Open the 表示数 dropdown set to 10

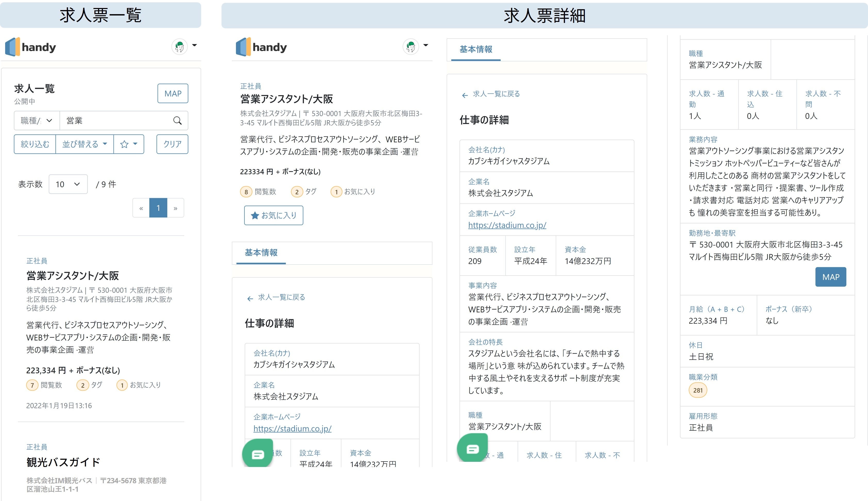point(68,184)
